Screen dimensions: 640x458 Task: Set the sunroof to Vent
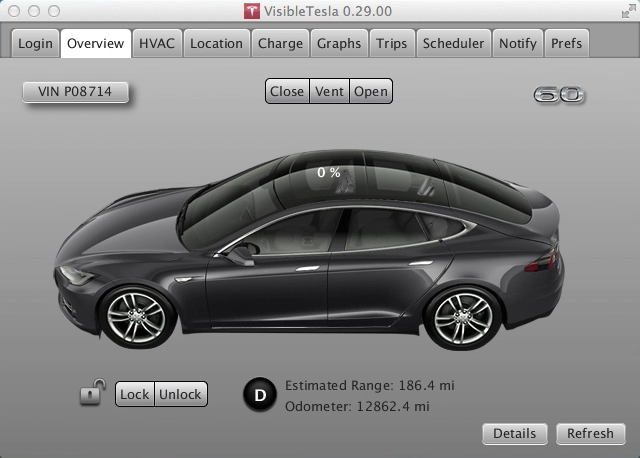click(x=329, y=91)
